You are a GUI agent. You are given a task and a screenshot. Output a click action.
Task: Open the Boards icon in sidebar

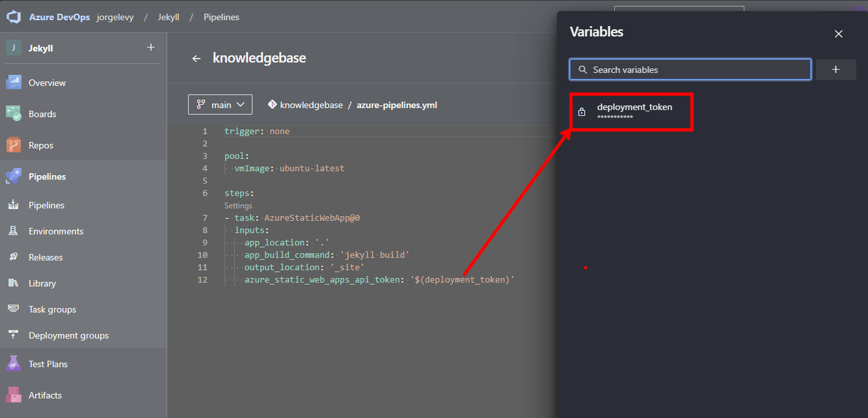14,114
